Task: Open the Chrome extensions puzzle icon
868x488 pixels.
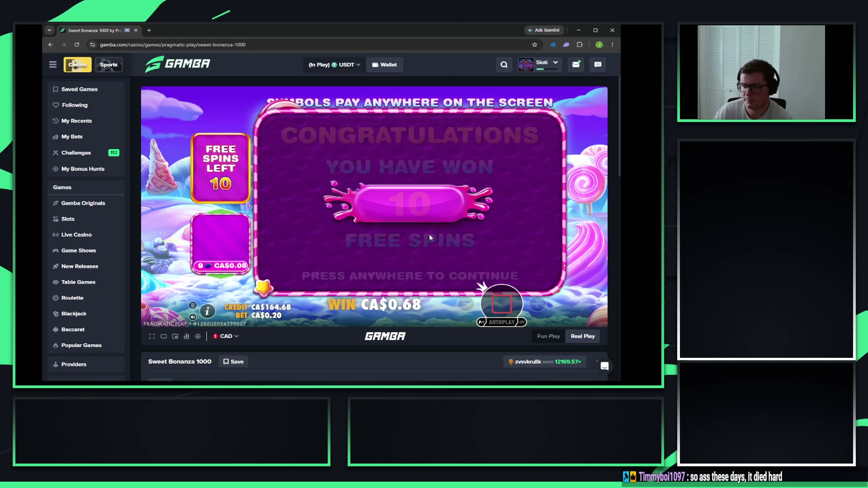Action: [x=580, y=45]
